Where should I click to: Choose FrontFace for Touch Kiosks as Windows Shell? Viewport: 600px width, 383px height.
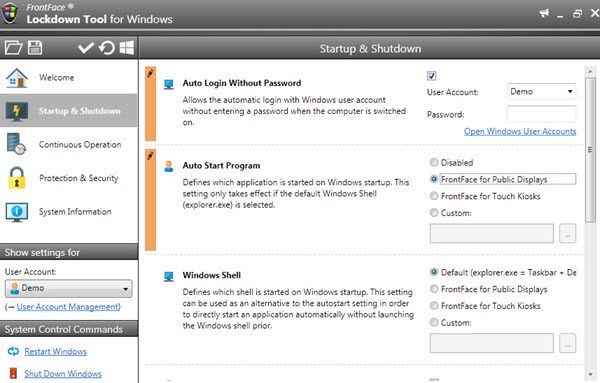pos(434,306)
